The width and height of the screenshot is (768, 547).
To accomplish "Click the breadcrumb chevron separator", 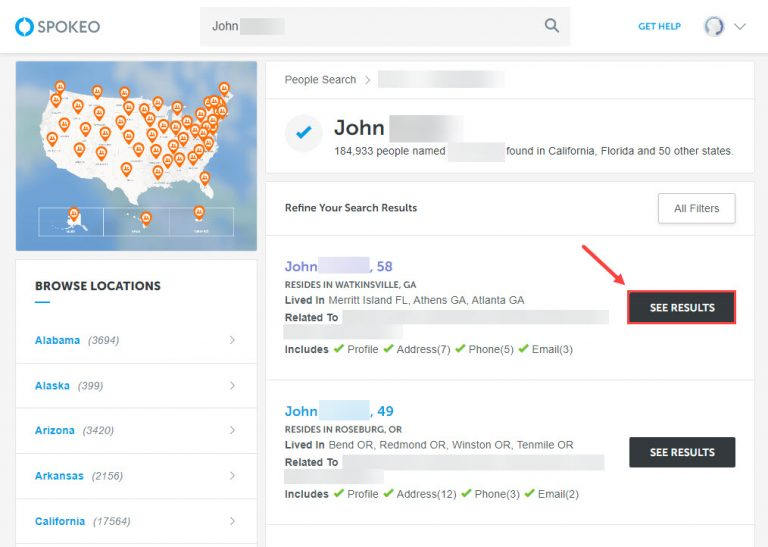I will pos(368,80).
